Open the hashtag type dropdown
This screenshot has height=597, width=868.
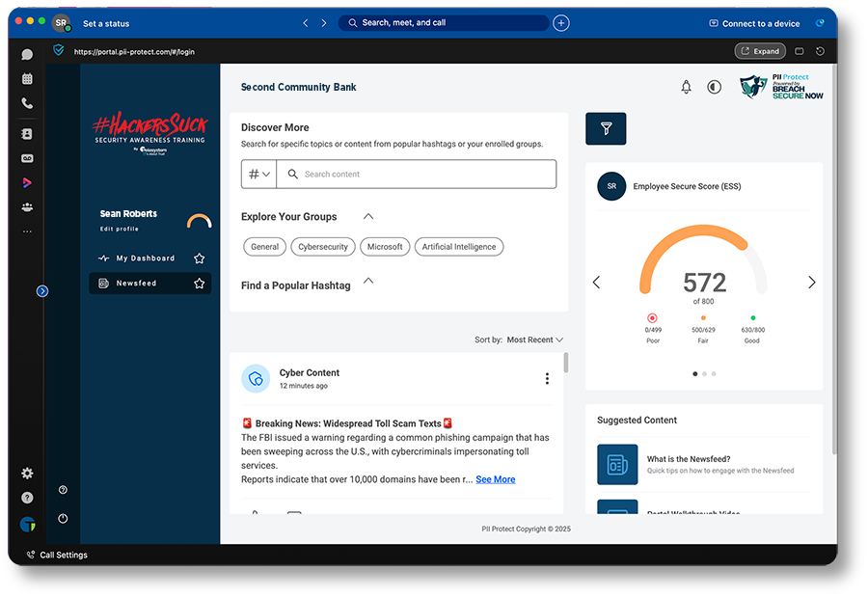[x=258, y=174]
